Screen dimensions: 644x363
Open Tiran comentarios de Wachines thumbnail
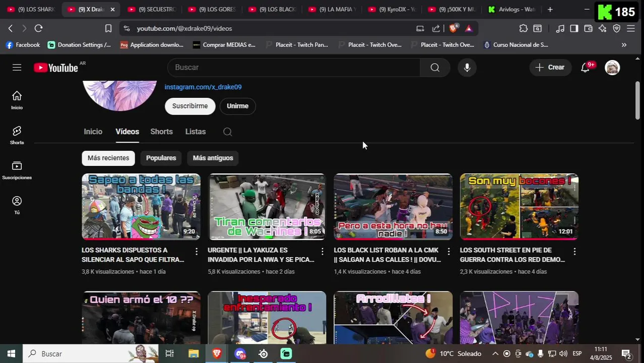[x=267, y=207]
